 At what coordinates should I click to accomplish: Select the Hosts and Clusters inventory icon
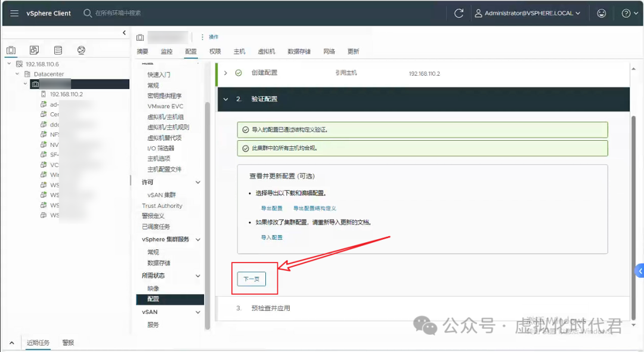[10, 50]
